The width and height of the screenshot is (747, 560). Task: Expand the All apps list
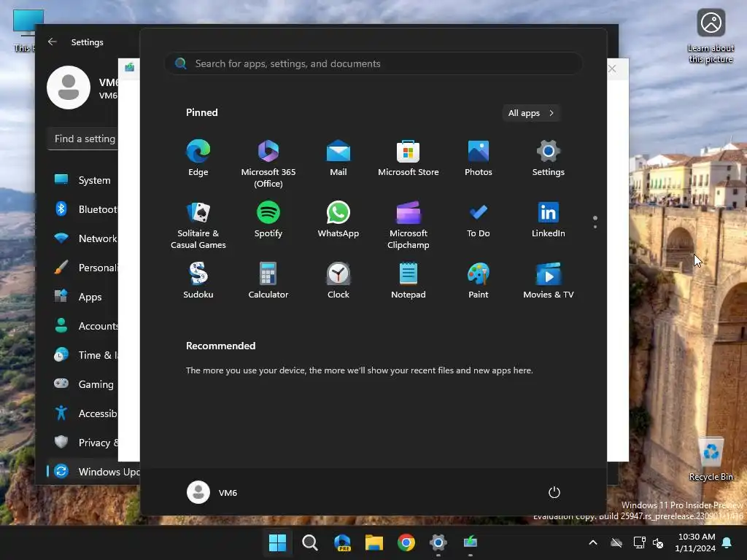[x=531, y=113]
